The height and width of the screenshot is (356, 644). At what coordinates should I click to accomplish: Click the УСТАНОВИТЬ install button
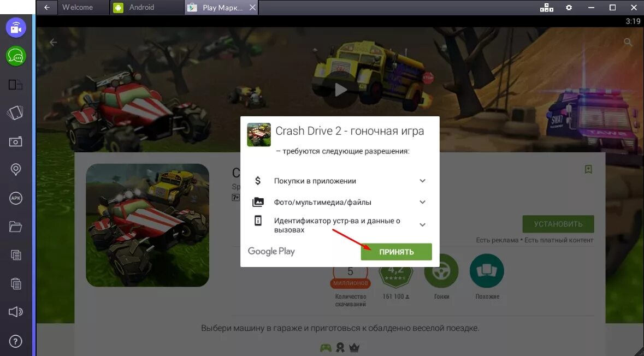(x=558, y=224)
